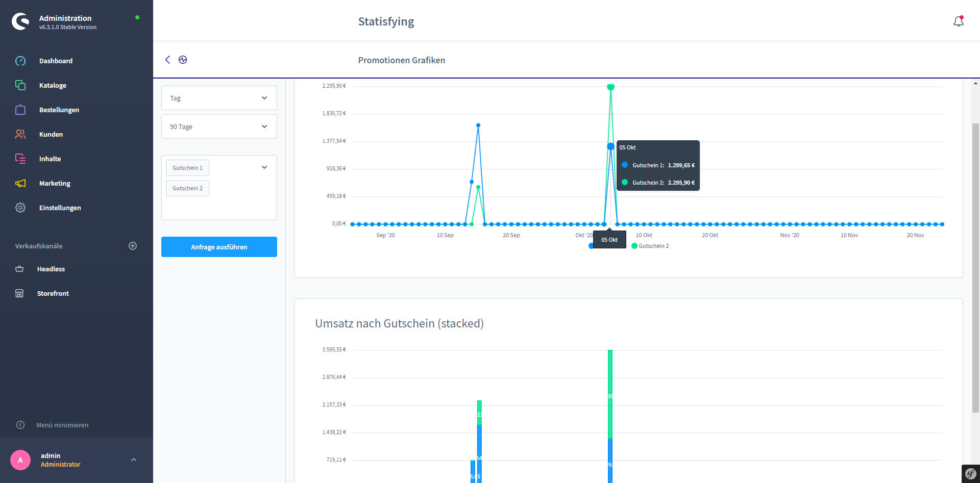Click the Gutschein 2 peak data point

[x=610, y=87]
